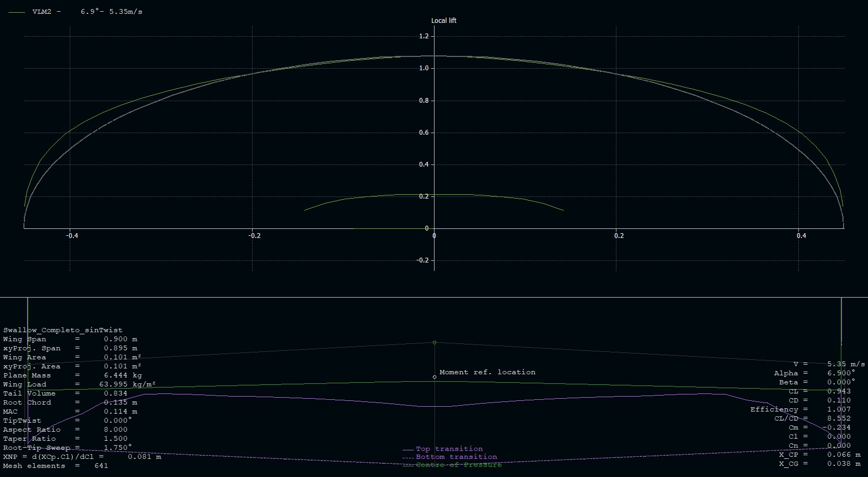Click the VLM2 legend line swatch
868x477 pixels.
[x=17, y=12]
